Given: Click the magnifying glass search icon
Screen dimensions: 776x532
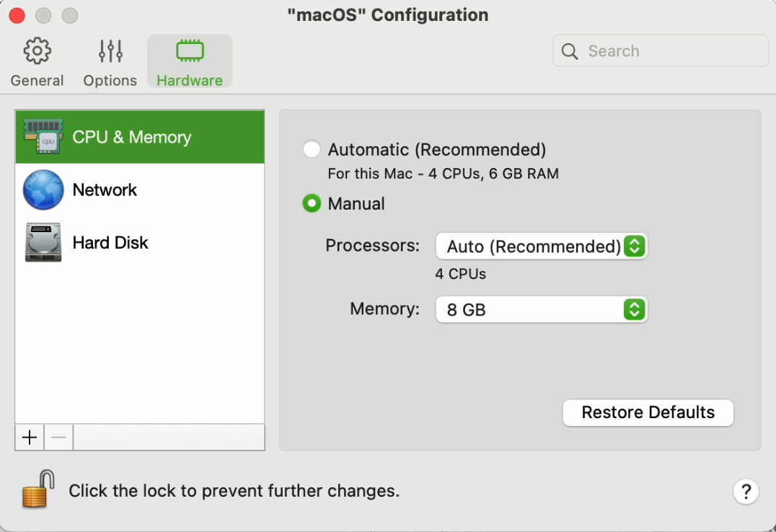Looking at the screenshot, I should click(x=570, y=51).
